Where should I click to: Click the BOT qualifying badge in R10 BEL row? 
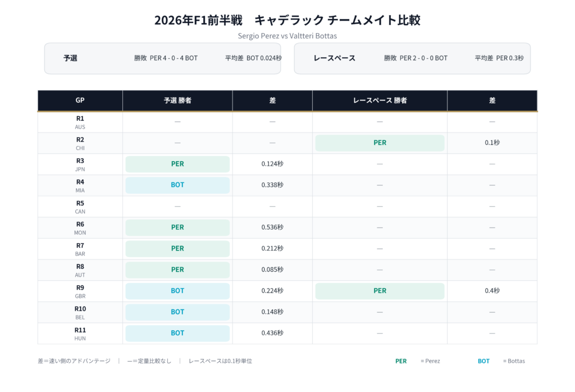177,312
